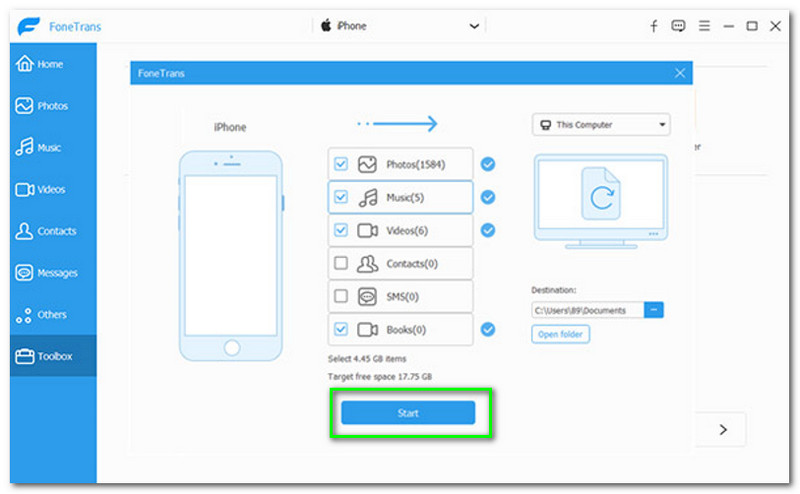Click the destination path field
The width and height of the screenshot is (800, 494).
click(x=587, y=310)
